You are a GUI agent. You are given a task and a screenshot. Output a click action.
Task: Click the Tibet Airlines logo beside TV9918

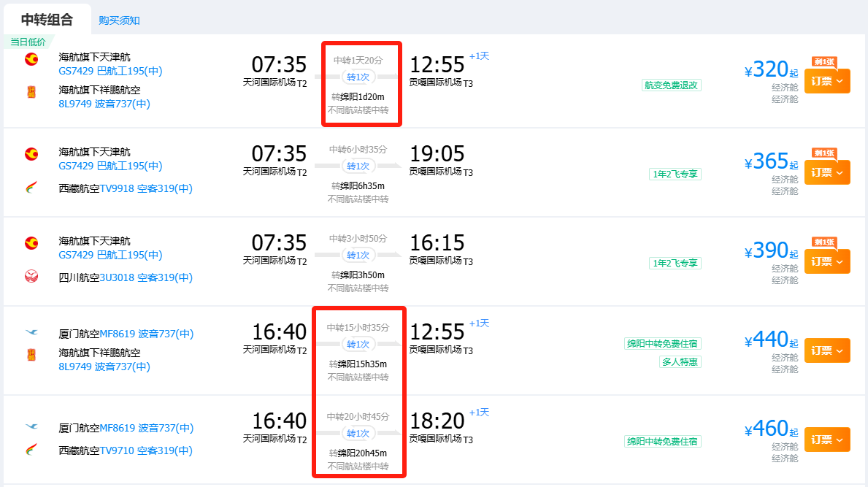pyautogui.click(x=31, y=188)
